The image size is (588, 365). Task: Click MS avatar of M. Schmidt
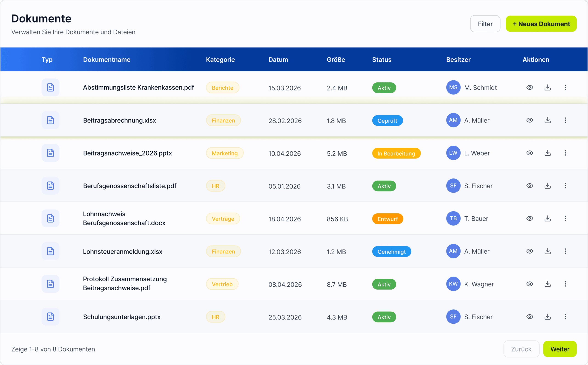coord(453,87)
